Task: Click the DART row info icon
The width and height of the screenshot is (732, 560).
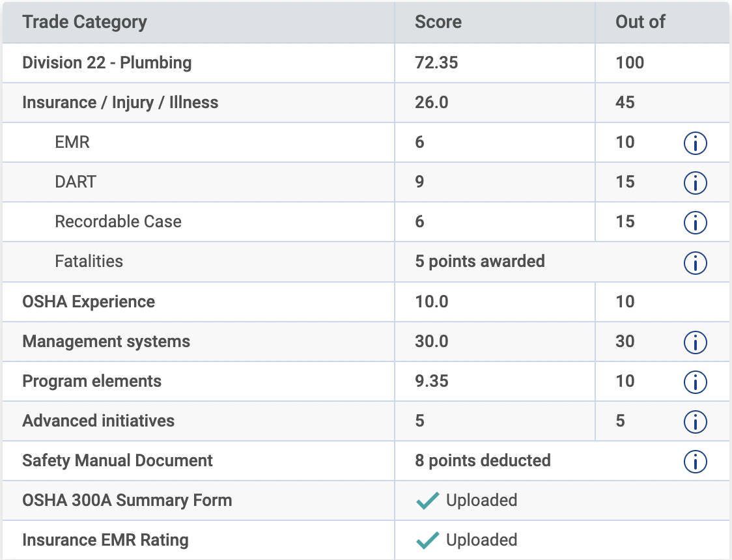Action: 695,183
